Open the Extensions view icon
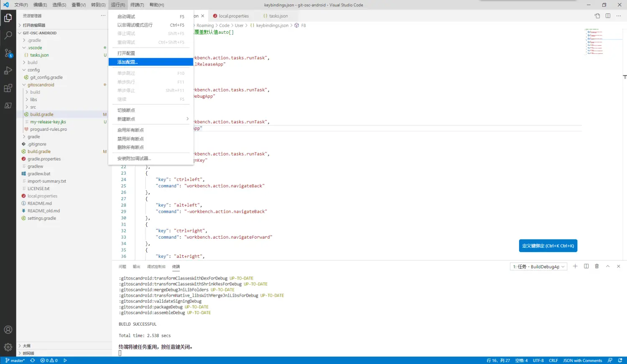627x364 pixels. 8,88
